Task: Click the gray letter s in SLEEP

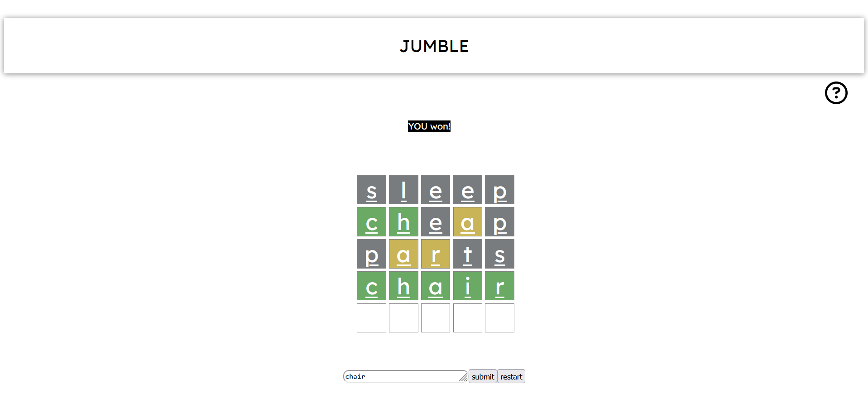Action: coord(371,190)
